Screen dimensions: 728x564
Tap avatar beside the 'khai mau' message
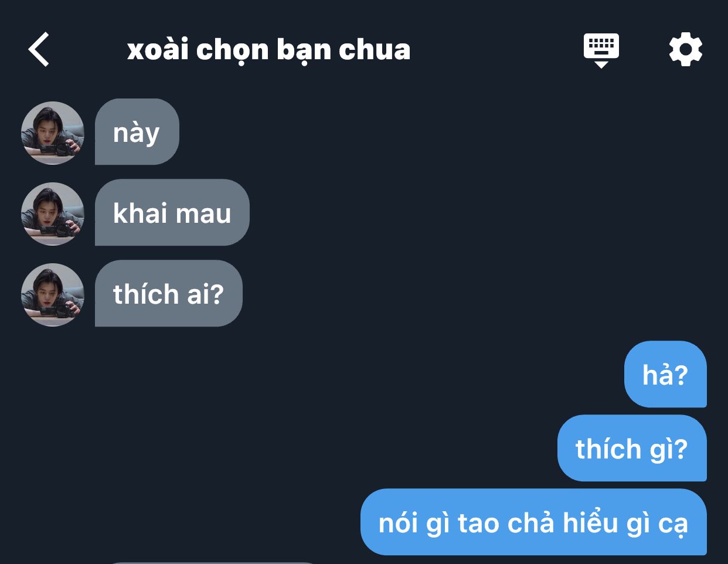53,213
